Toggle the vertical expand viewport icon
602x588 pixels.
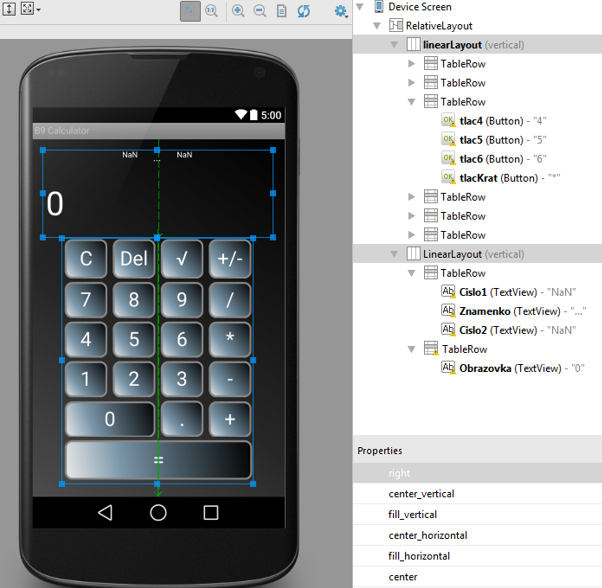(x=9, y=9)
